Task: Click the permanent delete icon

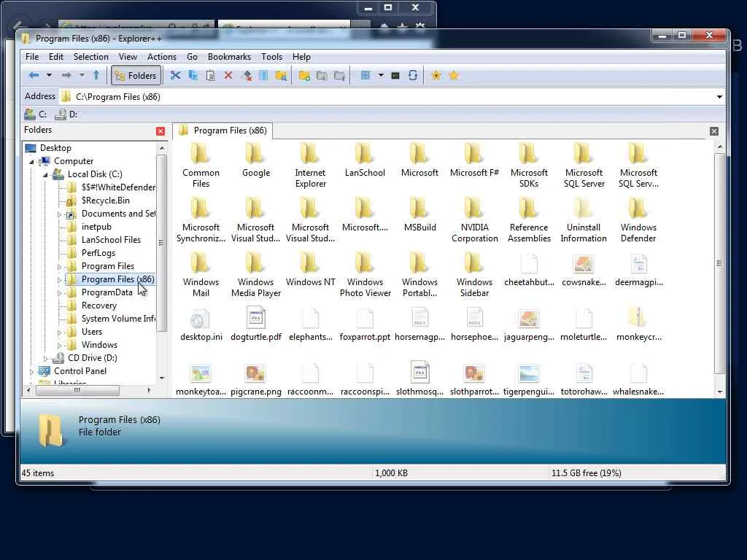Action: point(246,75)
